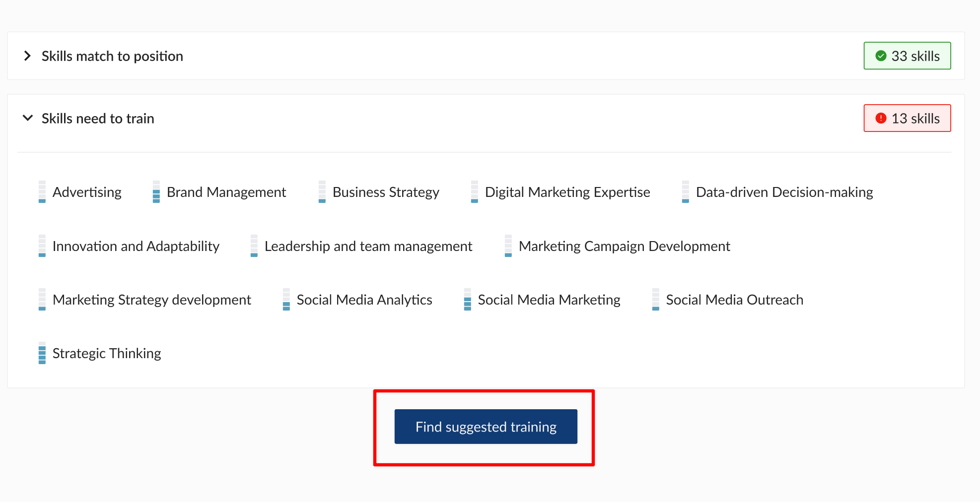Click the green checkmark icon
The width and height of the screenshot is (980, 502).
(881, 56)
